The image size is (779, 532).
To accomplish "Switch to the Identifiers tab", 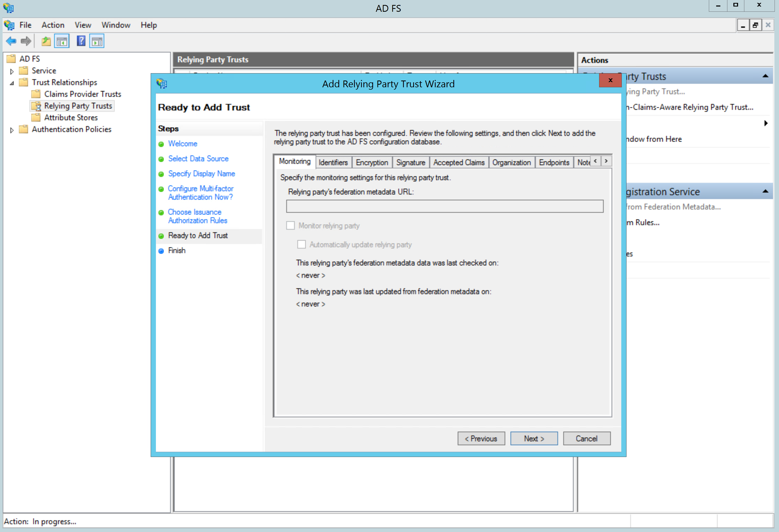I will click(x=333, y=163).
